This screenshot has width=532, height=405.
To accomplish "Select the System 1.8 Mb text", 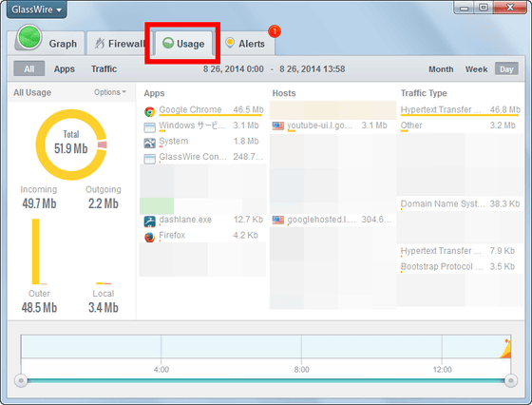I will point(209,142).
